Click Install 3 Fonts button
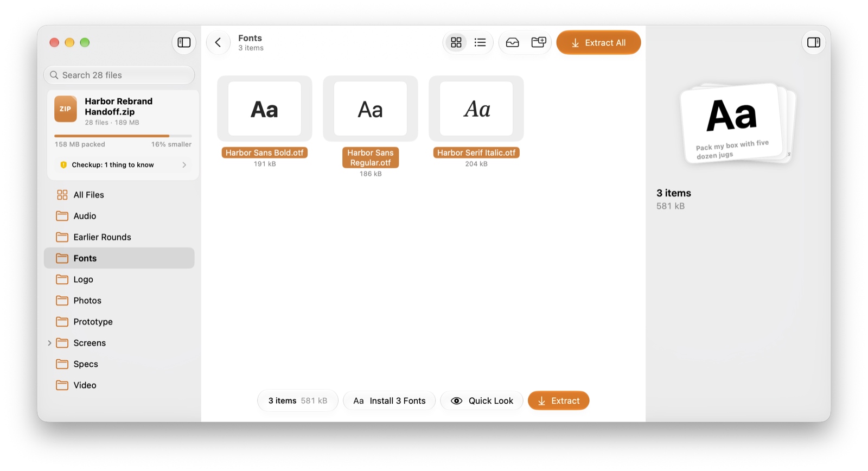Viewport: 868px width, 471px height. click(x=390, y=401)
